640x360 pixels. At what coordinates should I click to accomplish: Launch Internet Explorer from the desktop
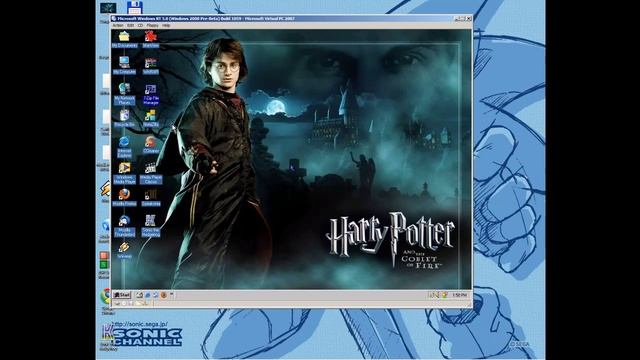[124, 147]
